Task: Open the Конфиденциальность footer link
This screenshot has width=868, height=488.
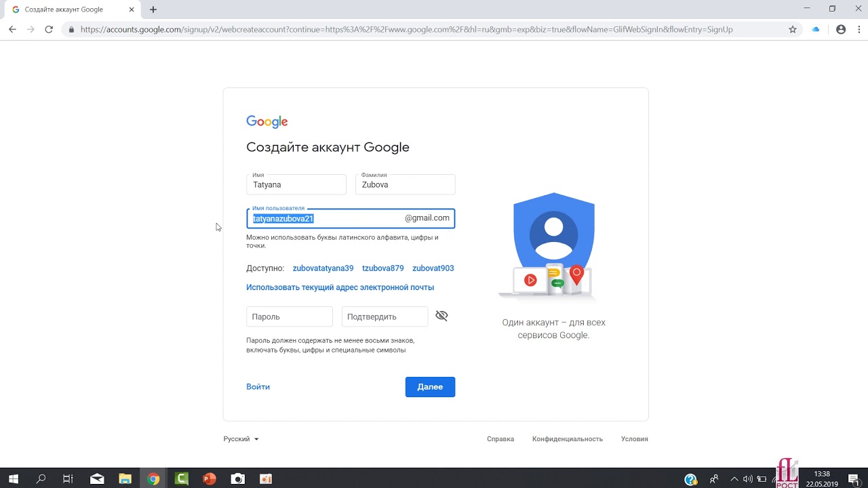Action: (568, 439)
